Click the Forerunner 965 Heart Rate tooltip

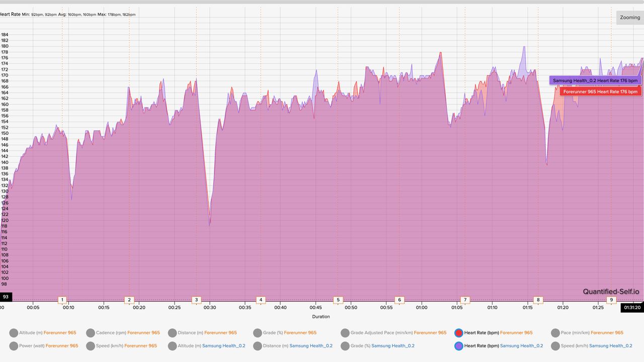[600, 92]
